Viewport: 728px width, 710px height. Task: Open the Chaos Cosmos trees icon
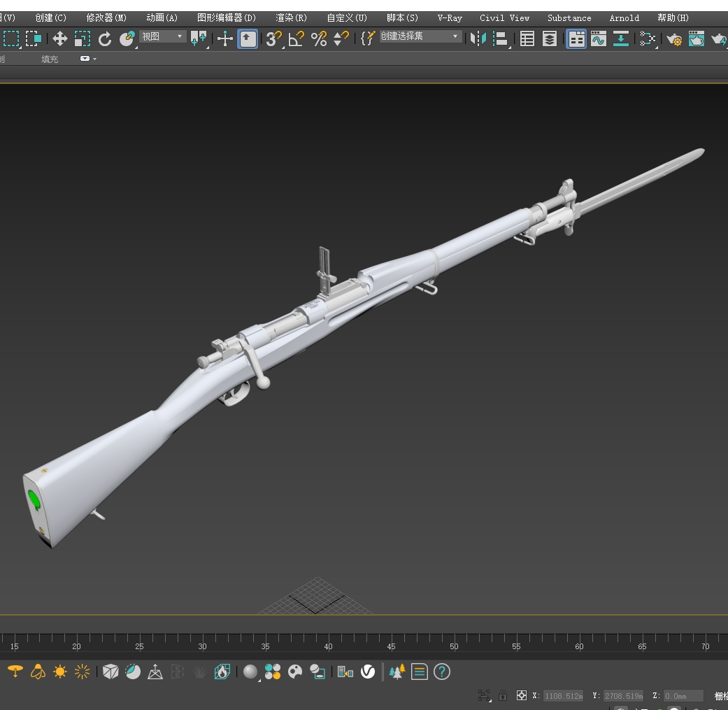pos(397,672)
